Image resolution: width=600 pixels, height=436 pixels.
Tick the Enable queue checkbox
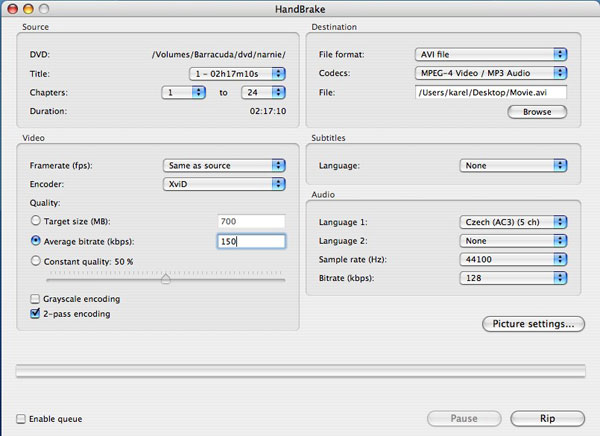click(21, 418)
